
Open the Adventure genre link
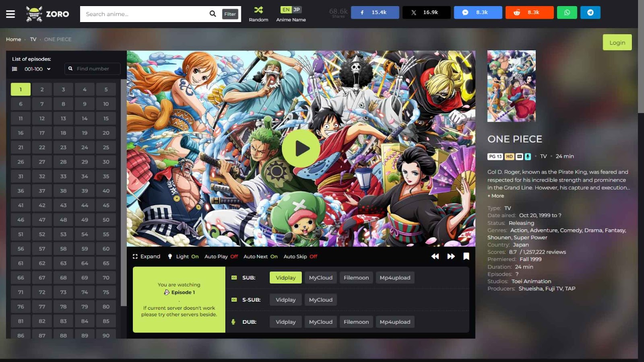tap(544, 230)
